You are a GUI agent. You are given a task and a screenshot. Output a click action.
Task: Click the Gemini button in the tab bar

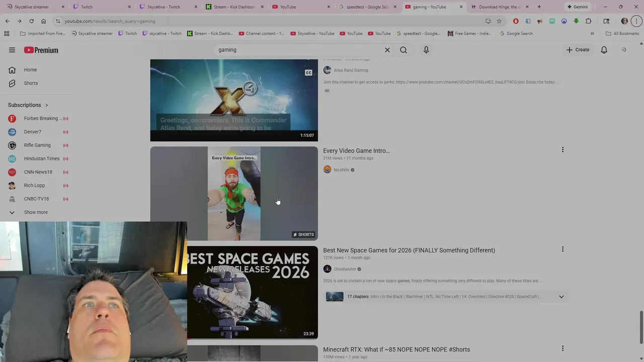pyautogui.click(x=577, y=7)
